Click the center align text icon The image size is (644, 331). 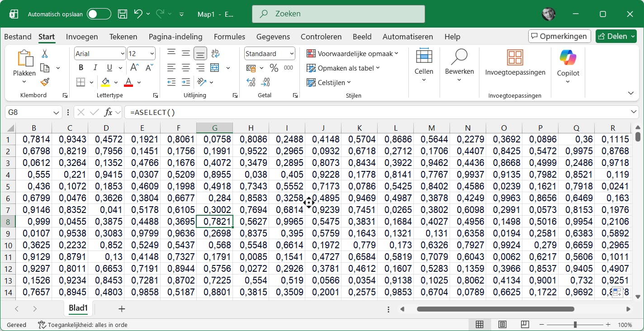186,68
